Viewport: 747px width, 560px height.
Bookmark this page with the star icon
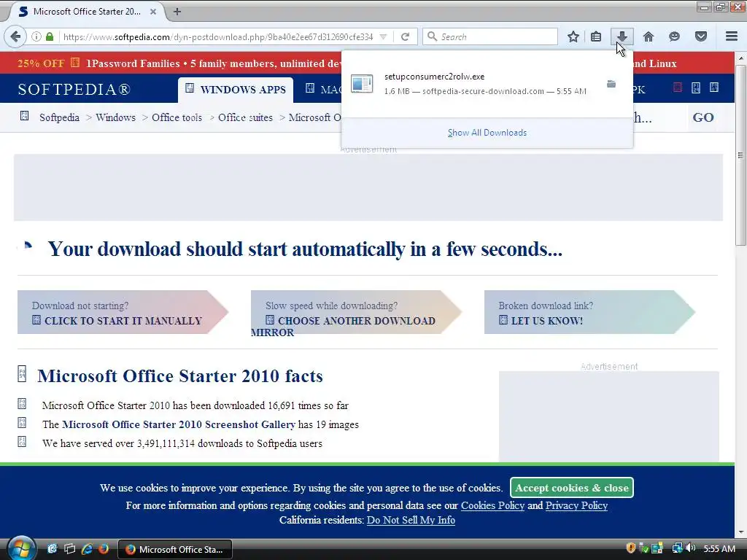coord(573,36)
